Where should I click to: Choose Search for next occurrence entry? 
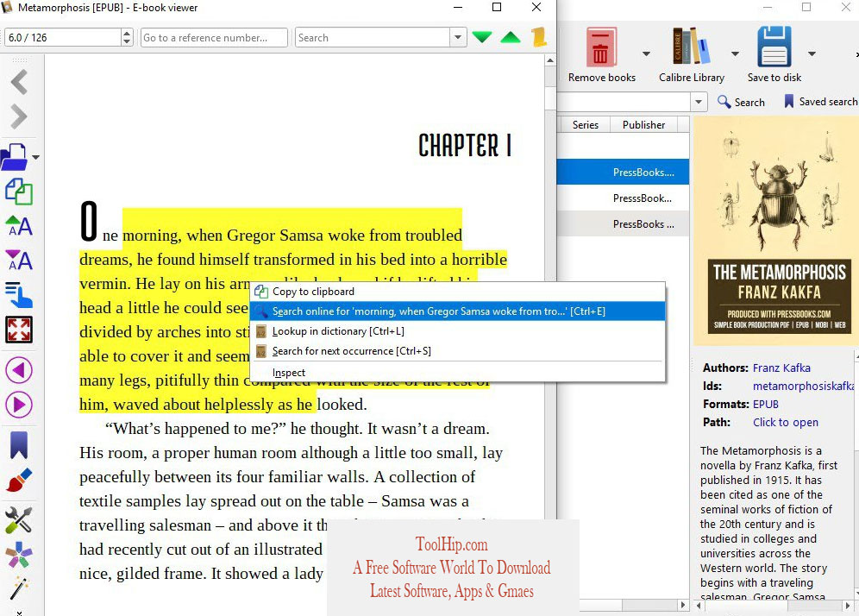tap(457, 351)
